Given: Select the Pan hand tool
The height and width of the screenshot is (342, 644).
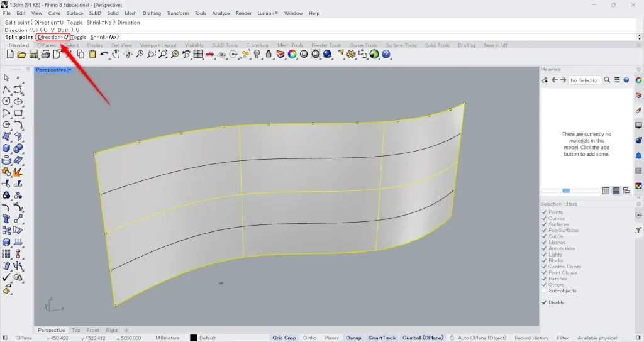Looking at the screenshot, I should tap(116, 54).
